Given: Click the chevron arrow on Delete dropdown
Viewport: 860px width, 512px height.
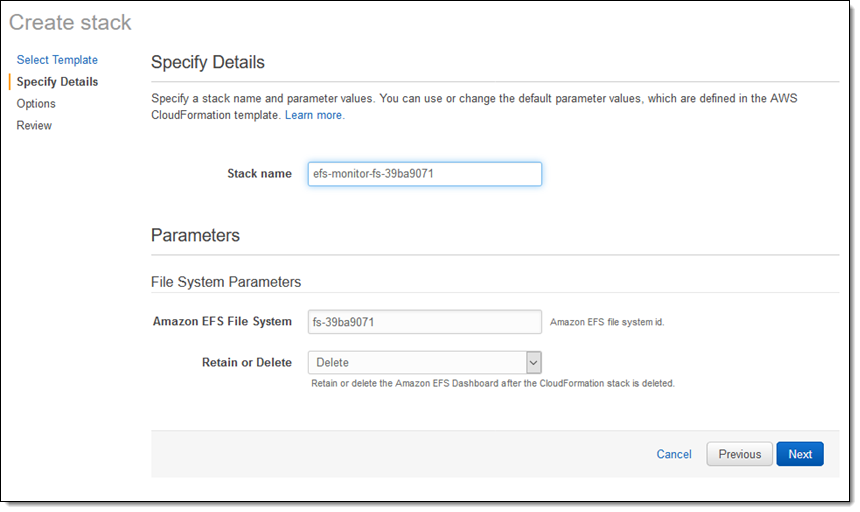Looking at the screenshot, I should point(533,363).
